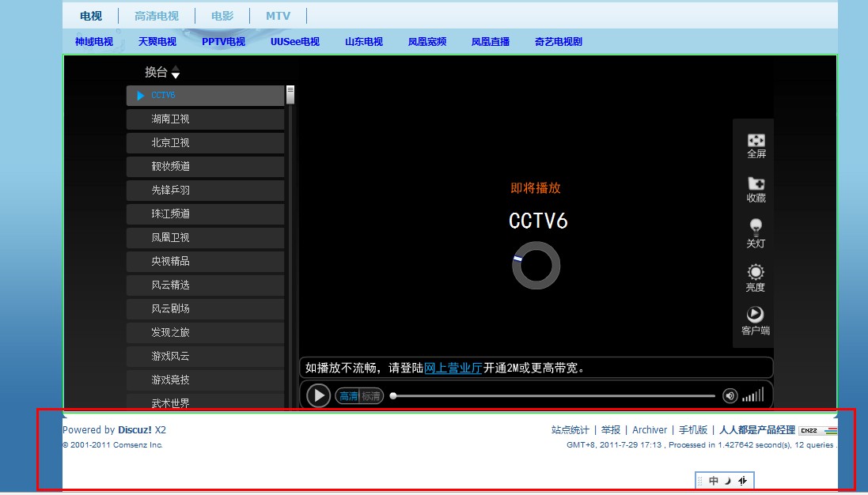Open 天翼电视 link
The image size is (868, 495).
click(x=157, y=41)
